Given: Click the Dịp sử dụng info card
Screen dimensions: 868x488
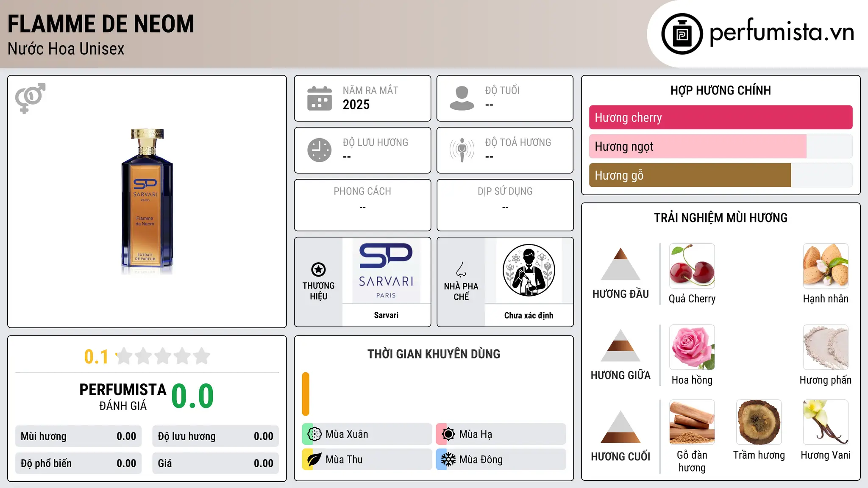Looking at the screenshot, I should click(505, 205).
